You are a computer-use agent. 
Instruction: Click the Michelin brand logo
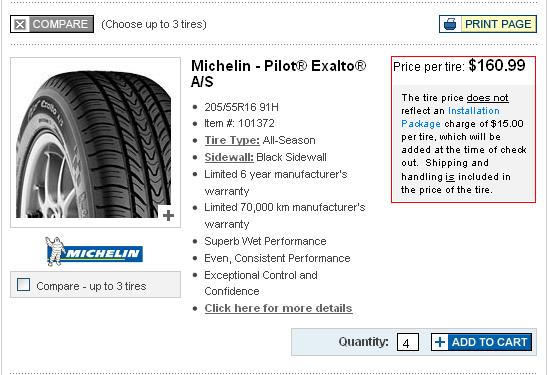point(94,251)
